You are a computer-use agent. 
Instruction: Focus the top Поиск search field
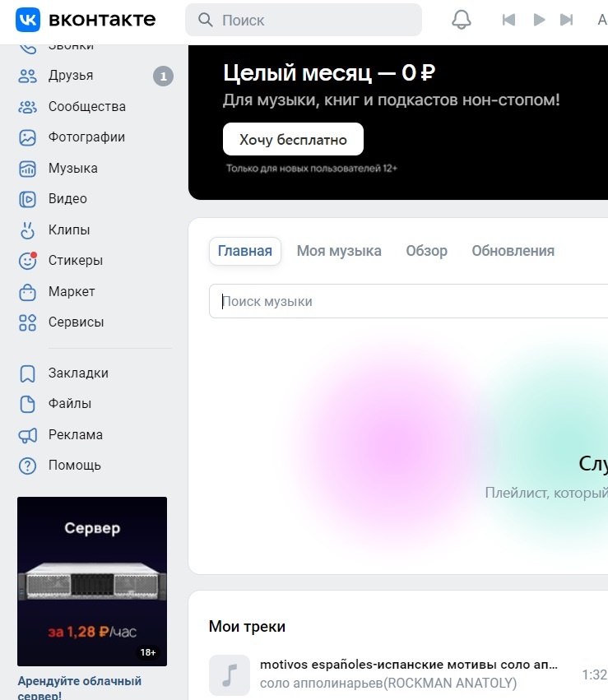tap(304, 20)
